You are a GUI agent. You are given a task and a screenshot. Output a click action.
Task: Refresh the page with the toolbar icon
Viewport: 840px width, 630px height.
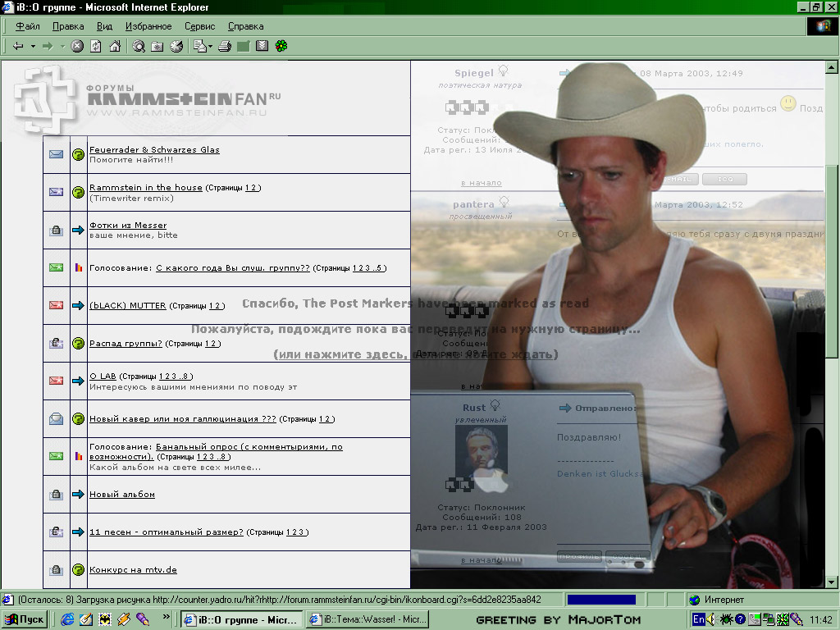pyautogui.click(x=96, y=46)
